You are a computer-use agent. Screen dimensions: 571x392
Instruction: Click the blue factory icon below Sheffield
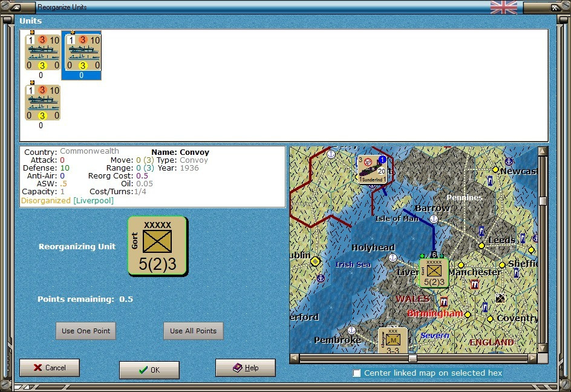point(516,273)
